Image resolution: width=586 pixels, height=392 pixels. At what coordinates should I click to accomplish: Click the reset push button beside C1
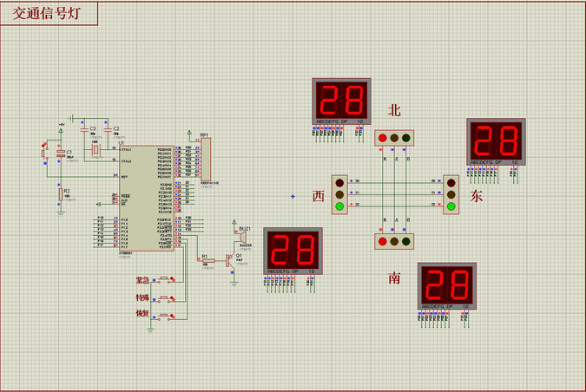pyautogui.click(x=44, y=153)
